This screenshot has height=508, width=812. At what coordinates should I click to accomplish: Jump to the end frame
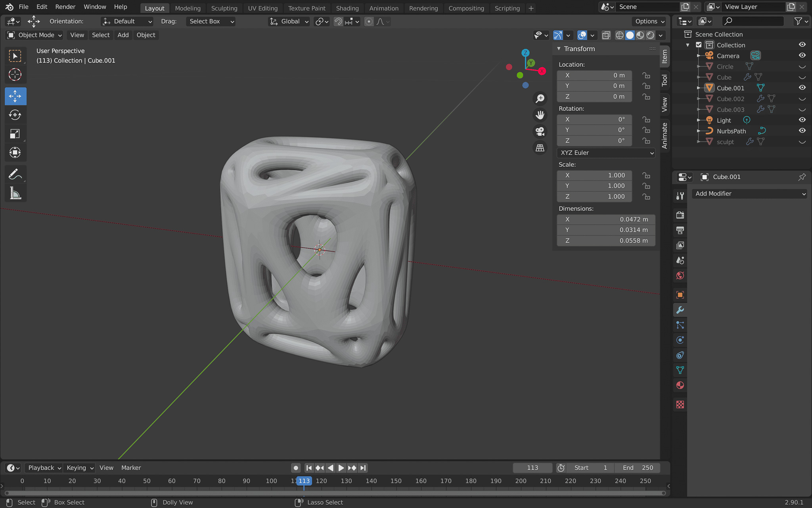point(363,468)
